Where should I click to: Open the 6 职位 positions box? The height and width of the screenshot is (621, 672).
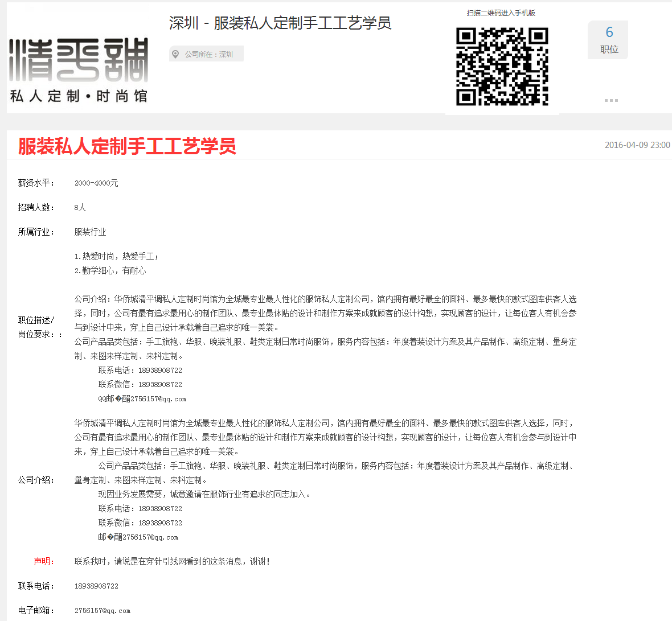[608, 40]
